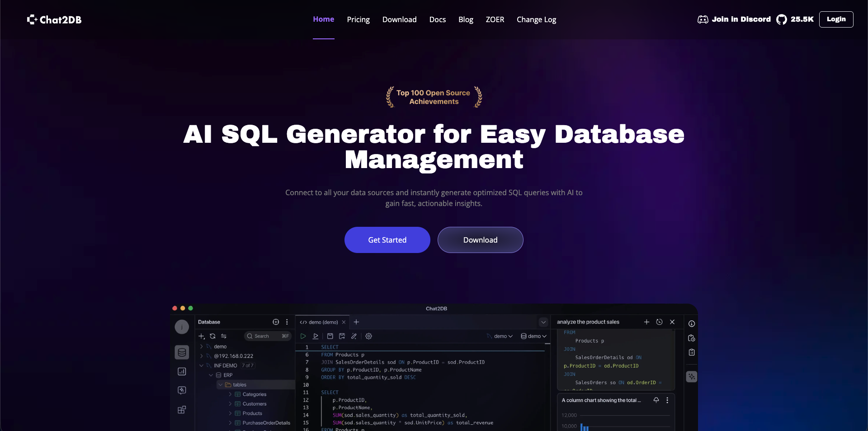Open the widgets grid icon in sidebar
This screenshot has width=868, height=431.
(182, 410)
